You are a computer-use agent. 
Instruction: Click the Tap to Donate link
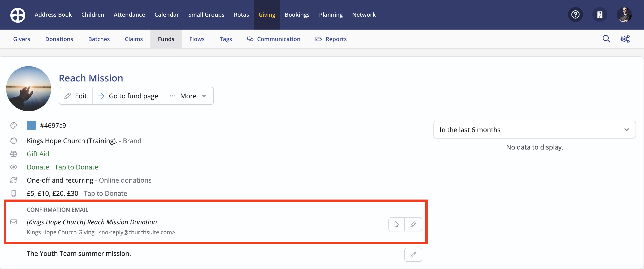tap(76, 167)
